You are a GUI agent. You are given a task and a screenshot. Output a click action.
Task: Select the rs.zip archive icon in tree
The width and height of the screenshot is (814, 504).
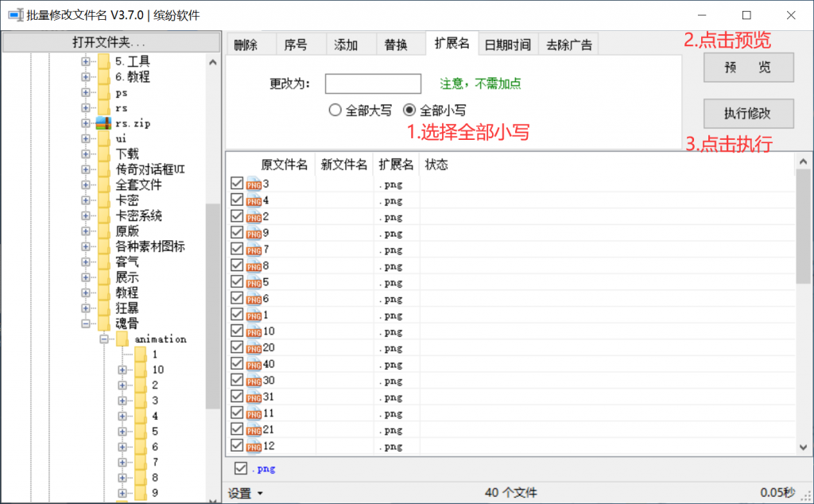(104, 123)
